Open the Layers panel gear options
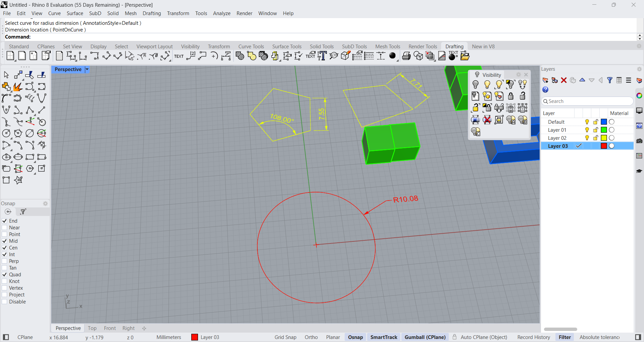 [639, 69]
